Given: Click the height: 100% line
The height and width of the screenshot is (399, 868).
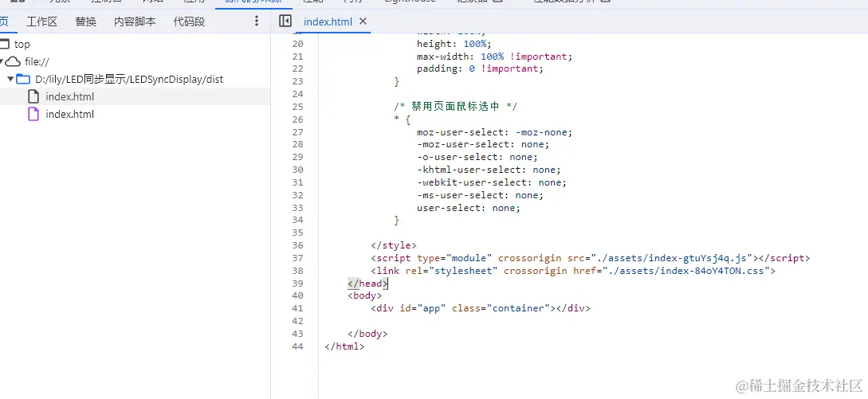Looking at the screenshot, I should (x=454, y=44).
